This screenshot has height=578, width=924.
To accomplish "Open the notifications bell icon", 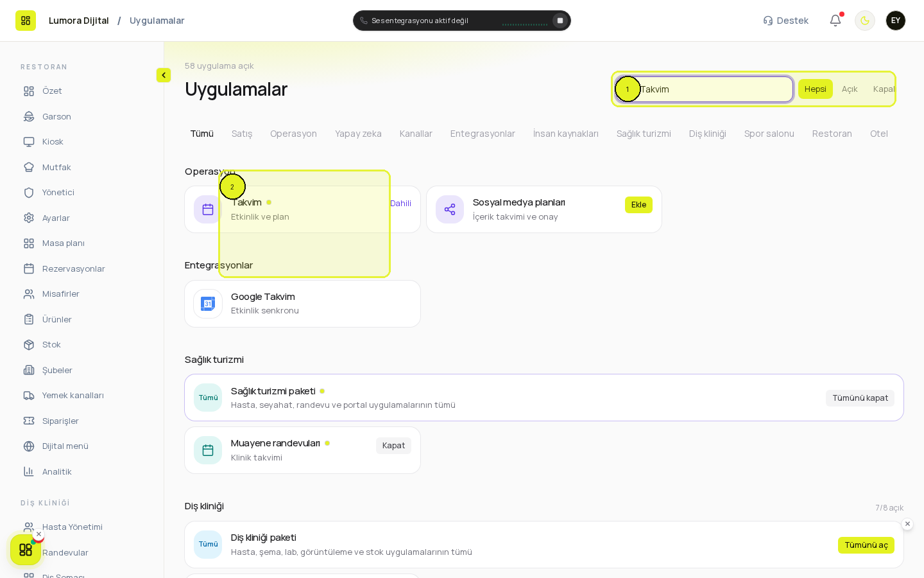I will (x=835, y=21).
